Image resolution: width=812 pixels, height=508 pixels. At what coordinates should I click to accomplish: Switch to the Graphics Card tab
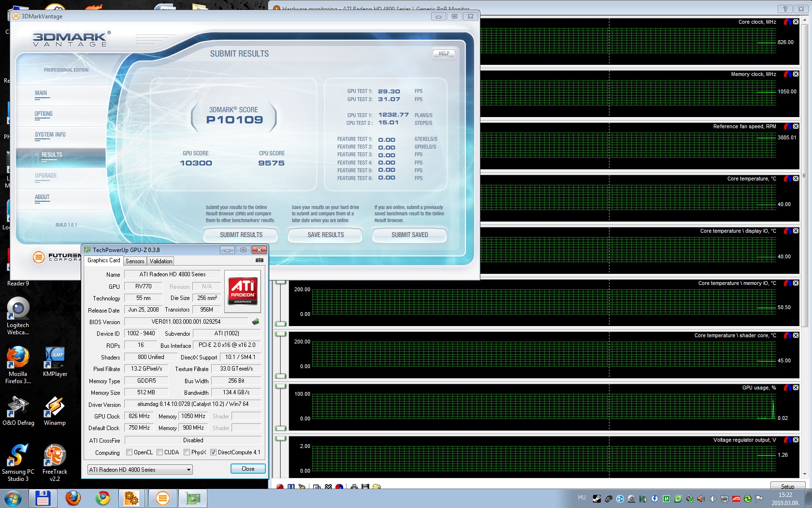[x=103, y=260]
